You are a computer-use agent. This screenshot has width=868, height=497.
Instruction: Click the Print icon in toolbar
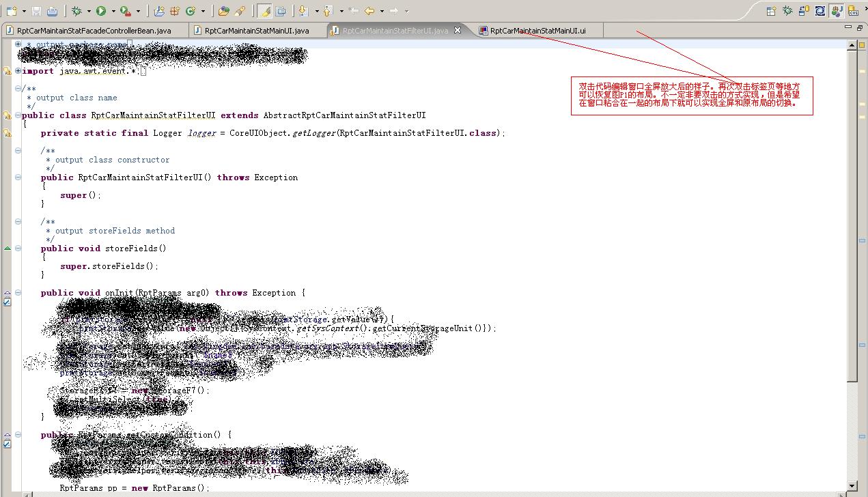click(x=52, y=11)
